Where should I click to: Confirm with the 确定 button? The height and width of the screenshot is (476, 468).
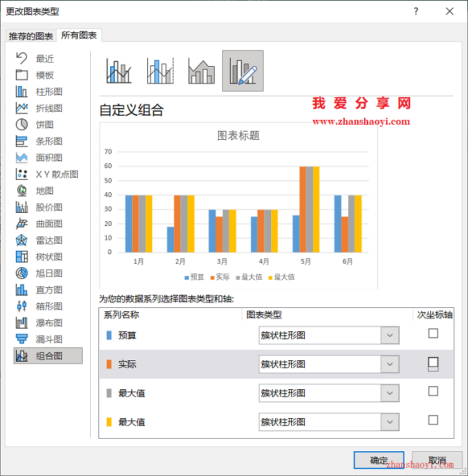[379, 460]
